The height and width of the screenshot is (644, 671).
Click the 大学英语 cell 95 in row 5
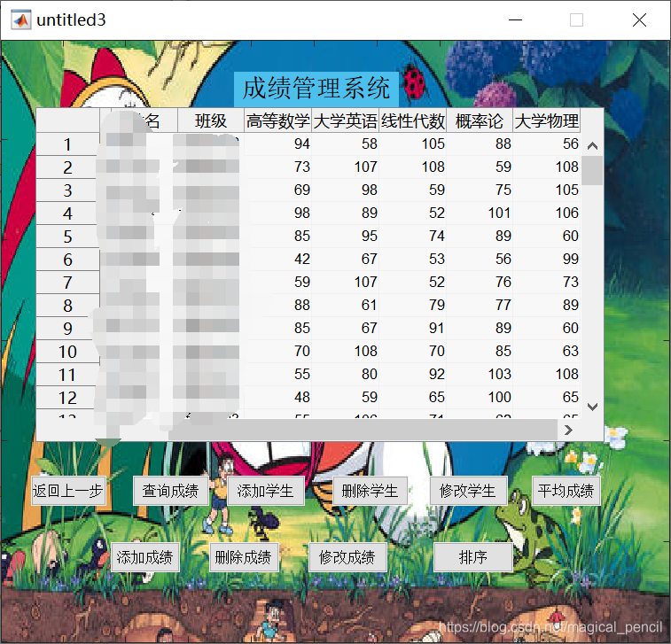pos(345,236)
